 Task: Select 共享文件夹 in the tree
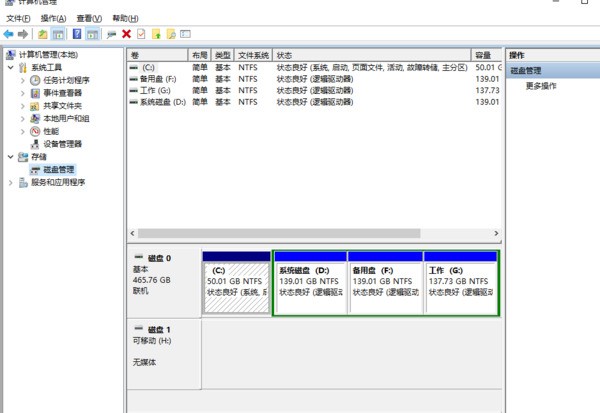[62, 106]
